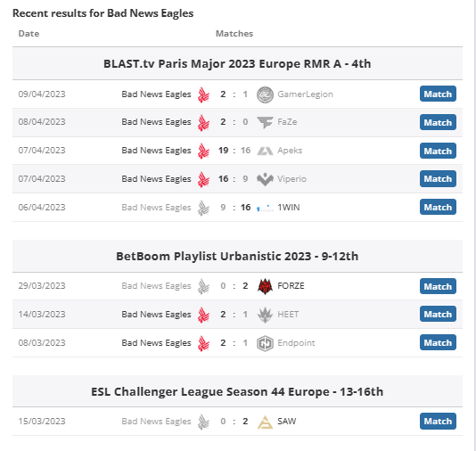Viewport: 476px width, 451px height.
Task: Click the Viperio team logo
Action: coord(265,179)
